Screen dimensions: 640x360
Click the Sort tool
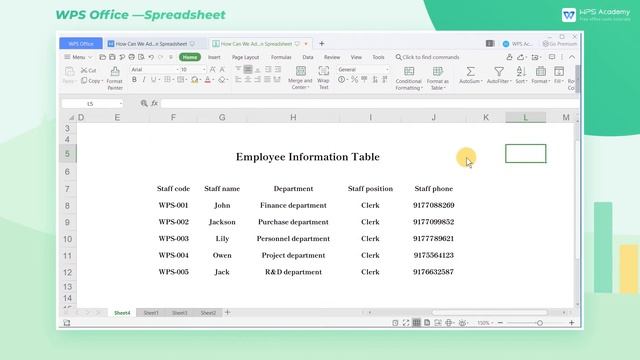pyautogui.click(x=521, y=75)
